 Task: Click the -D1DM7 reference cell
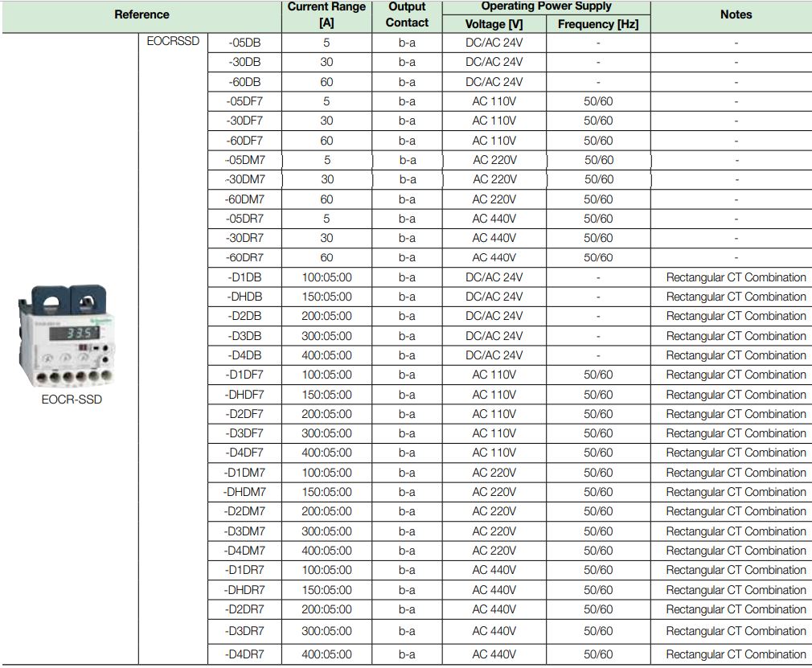(x=244, y=473)
